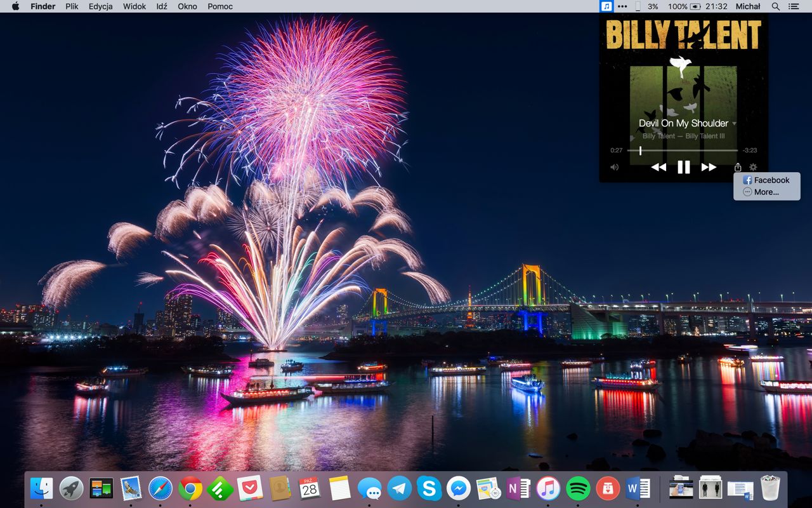Open the Idź menu

tap(162, 6)
